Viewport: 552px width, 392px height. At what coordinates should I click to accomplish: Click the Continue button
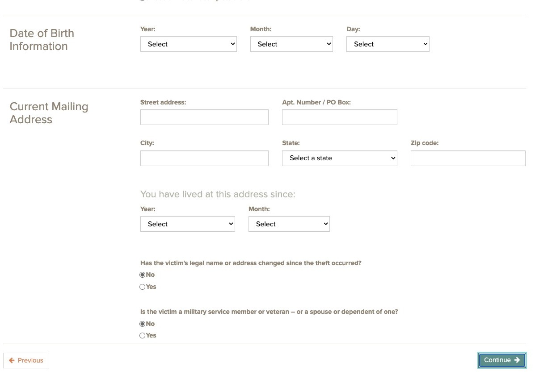pos(501,360)
